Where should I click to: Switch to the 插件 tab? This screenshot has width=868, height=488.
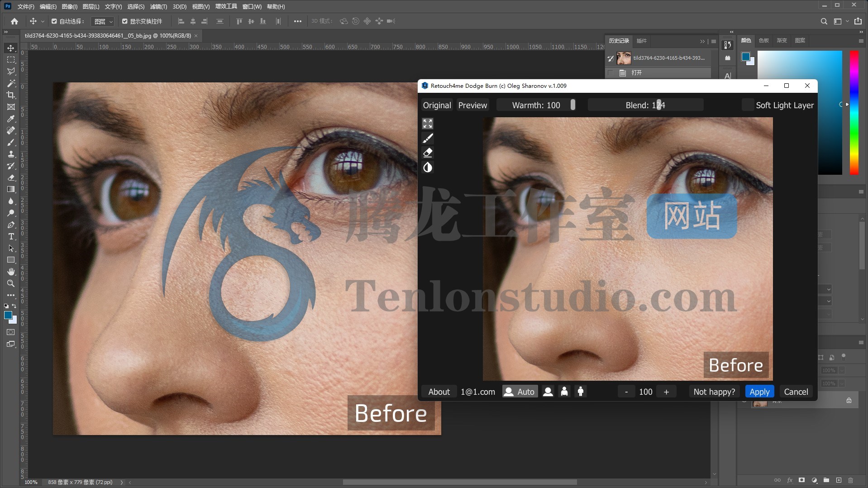point(642,41)
